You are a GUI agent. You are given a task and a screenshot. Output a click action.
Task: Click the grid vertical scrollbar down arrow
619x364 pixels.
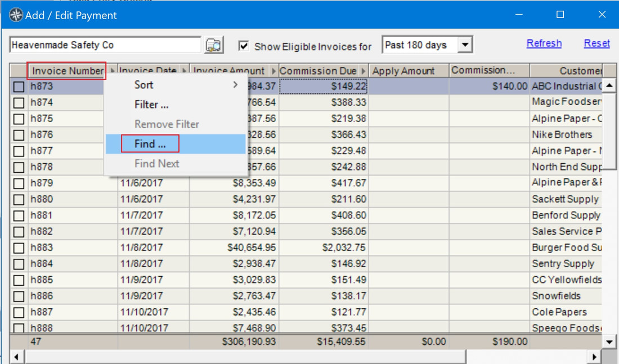609,342
